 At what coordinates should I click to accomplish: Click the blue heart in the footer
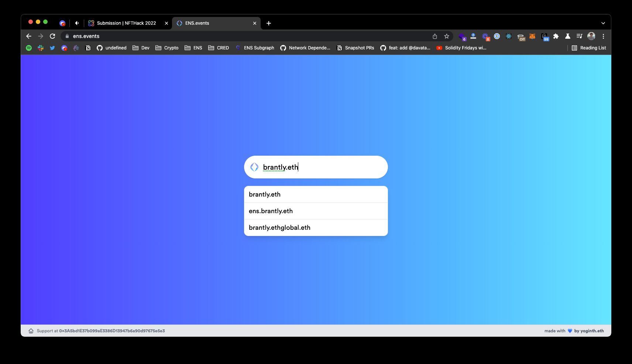tap(570, 331)
